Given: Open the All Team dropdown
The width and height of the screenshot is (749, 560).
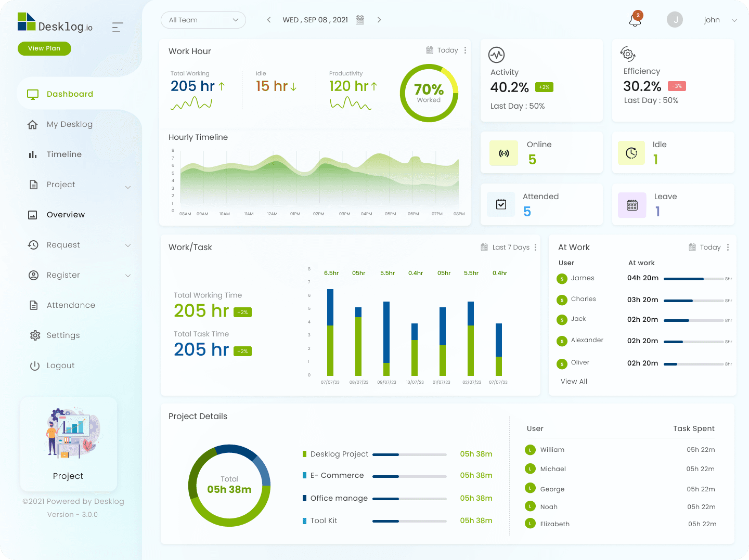Looking at the screenshot, I should 203,20.
